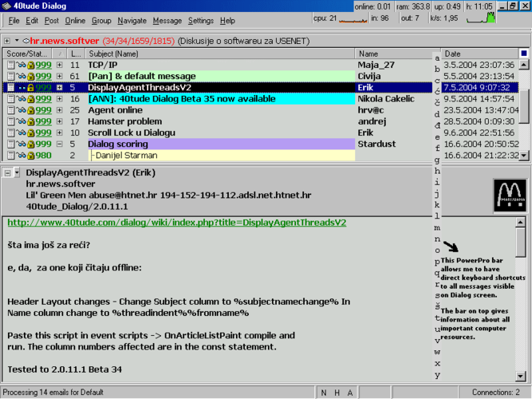Expand the TCP/IP thread
This screenshot has height=399, width=532.
59,65
